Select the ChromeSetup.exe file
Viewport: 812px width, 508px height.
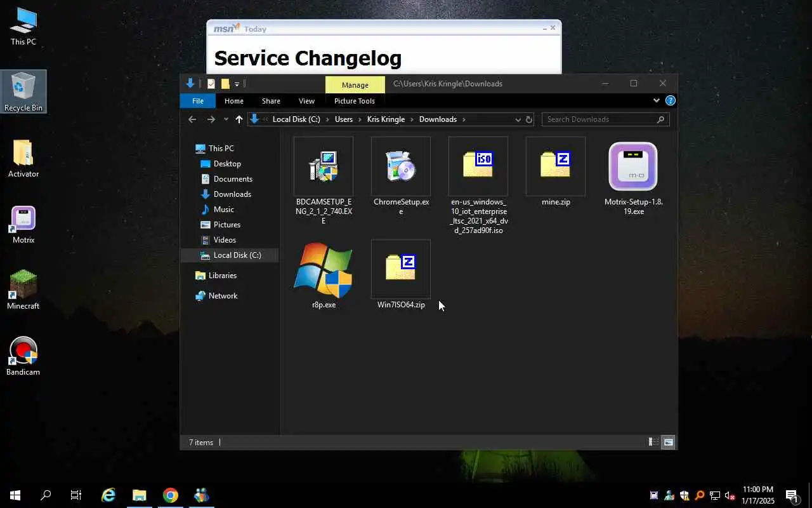pyautogui.click(x=401, y=177)
